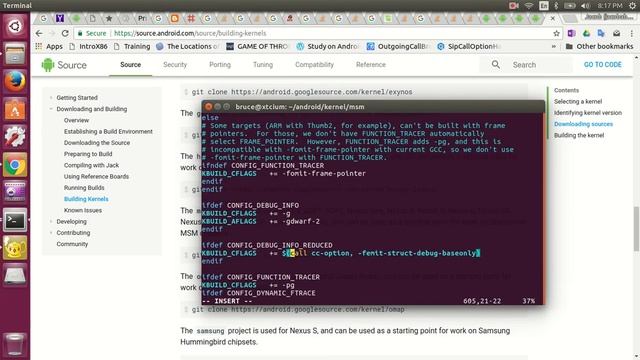Screen dimensions: 640x360
Task: Open the Tuning tab
Action: [263, 64]
